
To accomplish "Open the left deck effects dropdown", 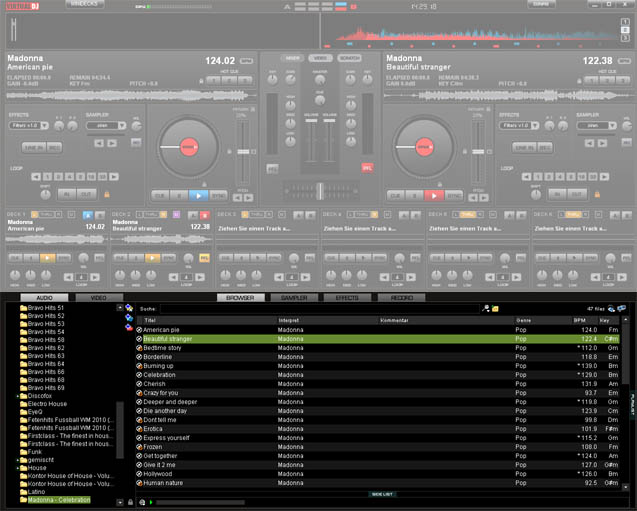I will click(x=28, y=126).
